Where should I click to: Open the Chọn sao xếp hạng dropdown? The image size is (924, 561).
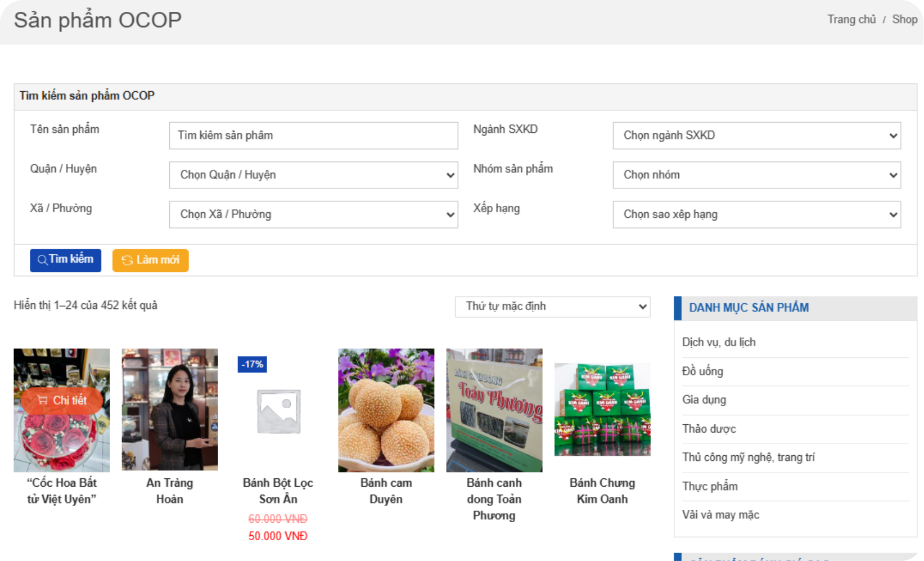pyautogui.click(x=756, y=214)
